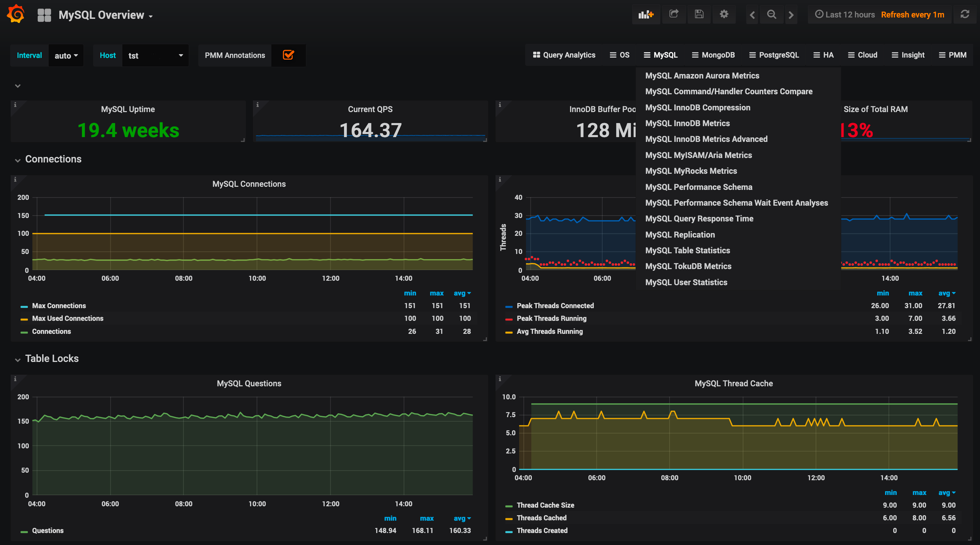Screen dimensions: 980x545
Task: Open the Host tst dropdown
Action: [155, 56]
